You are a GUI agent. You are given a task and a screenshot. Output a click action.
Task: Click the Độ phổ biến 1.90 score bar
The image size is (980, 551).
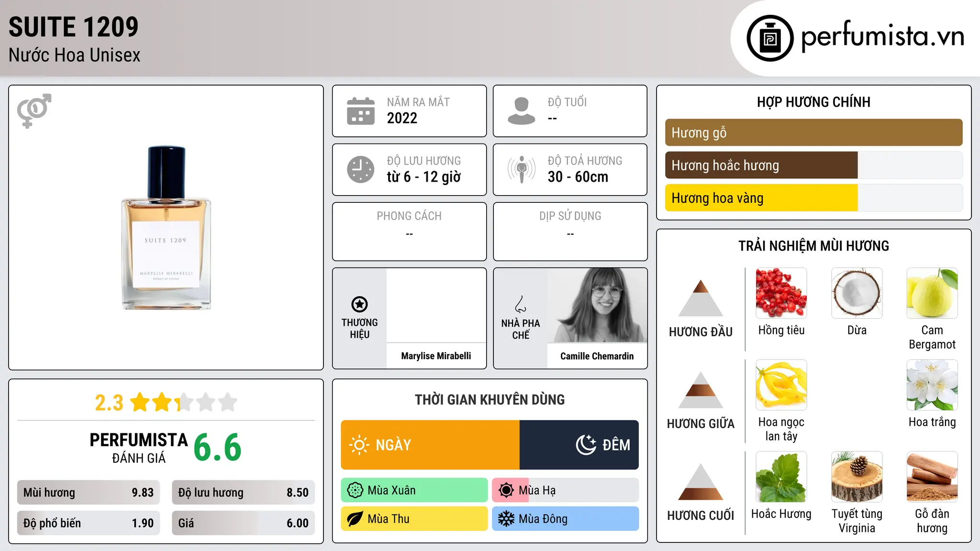pos(89,523)
